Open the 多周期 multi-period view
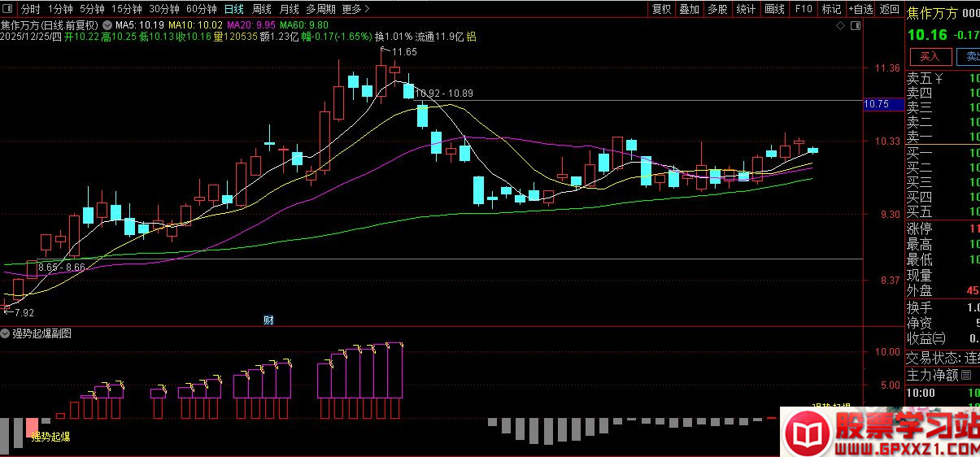Viewport: 980px width, 457px height. pyautogui.click(x=320, y=9)
